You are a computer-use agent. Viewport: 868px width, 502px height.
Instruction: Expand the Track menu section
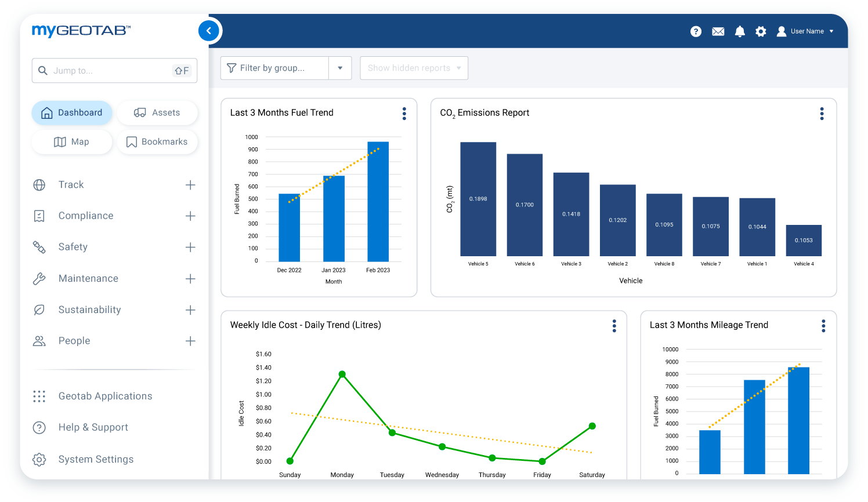[190, 185]
